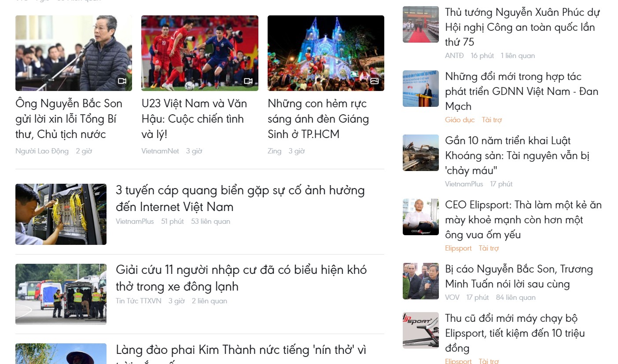Click the 'Giáo dục' sponsor label
618x364 pixels.
[x=460, y=120]
